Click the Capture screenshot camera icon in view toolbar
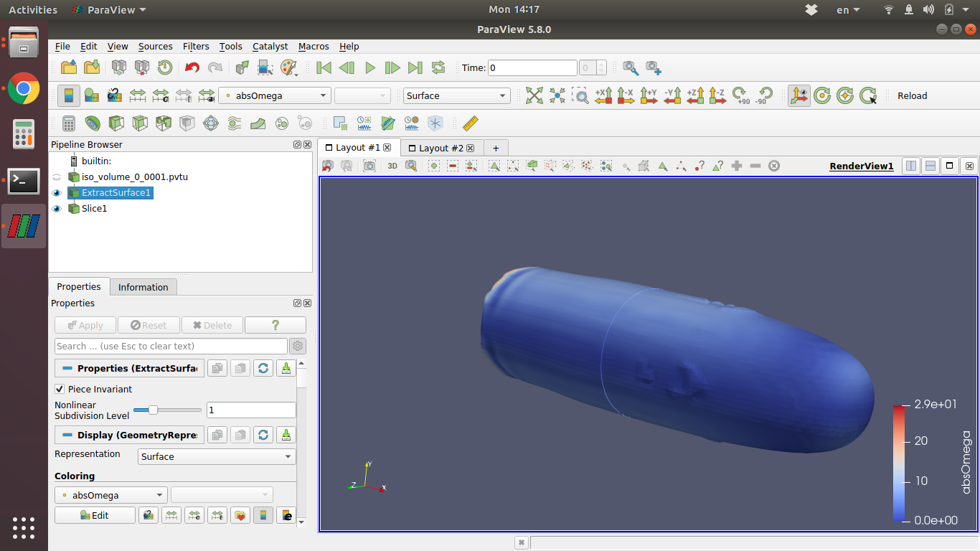Viewport: 980px width, 551px height. [369, 166]
